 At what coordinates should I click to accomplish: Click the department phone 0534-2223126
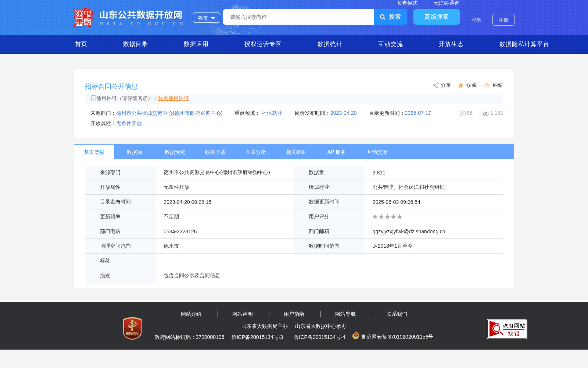[180, 231]
